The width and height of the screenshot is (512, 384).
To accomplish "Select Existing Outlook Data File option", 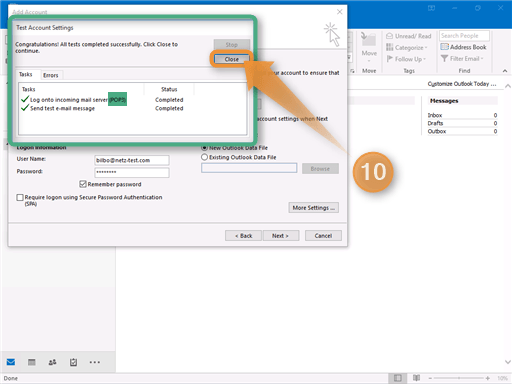I will pyautogui.click(x=204, y=157).
